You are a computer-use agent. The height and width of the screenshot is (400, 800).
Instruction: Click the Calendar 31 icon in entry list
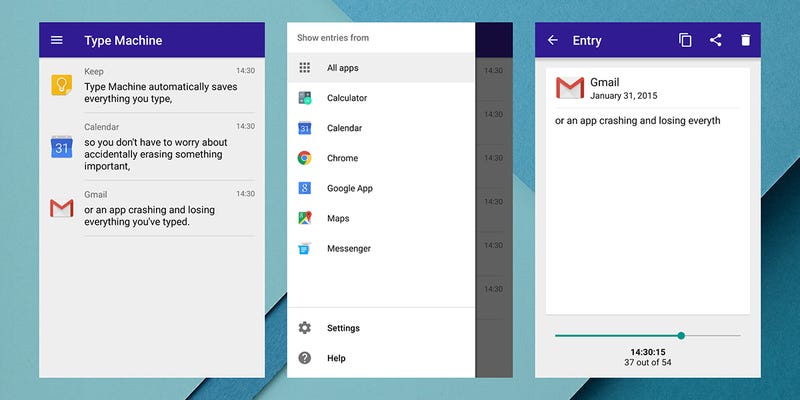coord(62,147)
